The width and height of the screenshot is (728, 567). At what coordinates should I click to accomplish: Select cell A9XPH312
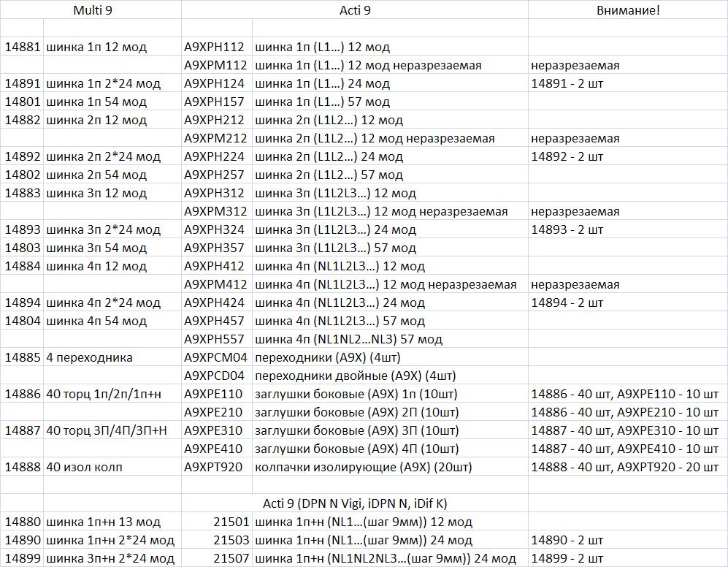[x=217, y=192]
